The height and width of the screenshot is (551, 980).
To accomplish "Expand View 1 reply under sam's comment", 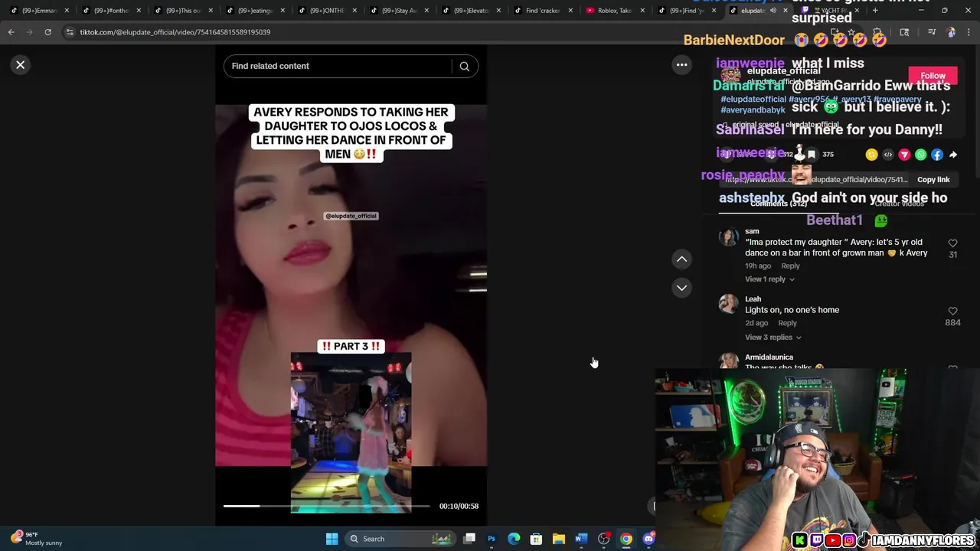I will [x=769, y=279].
